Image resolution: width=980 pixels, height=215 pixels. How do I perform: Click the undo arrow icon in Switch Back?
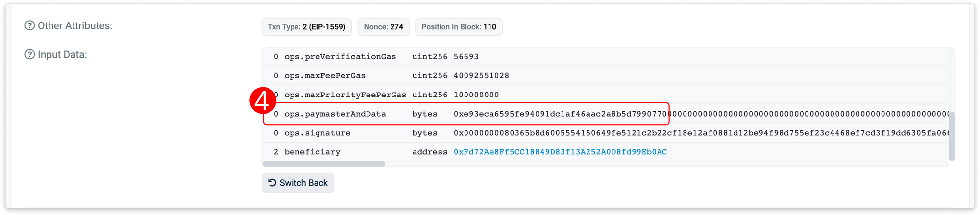click(x=272, y=183)
